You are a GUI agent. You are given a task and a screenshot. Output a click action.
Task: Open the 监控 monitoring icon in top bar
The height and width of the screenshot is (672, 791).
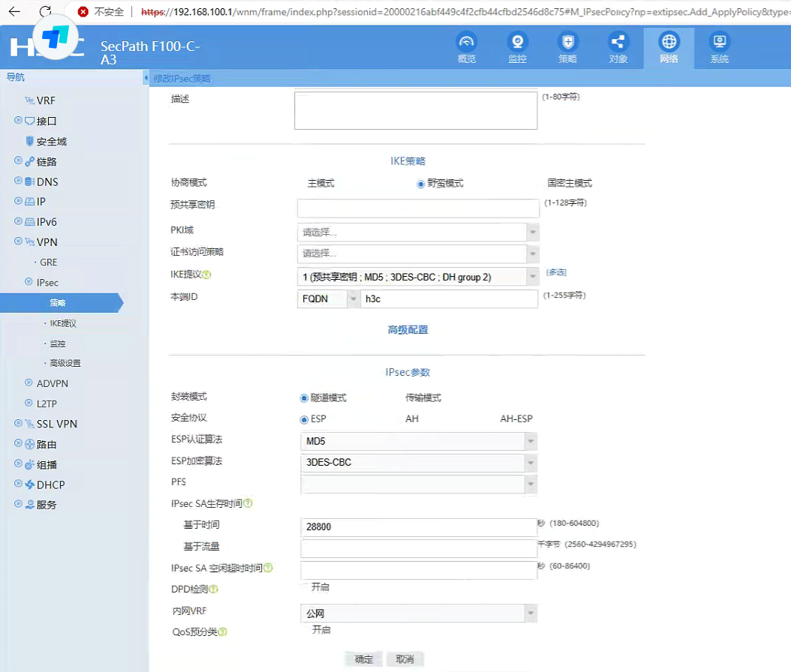click(517, 47)
